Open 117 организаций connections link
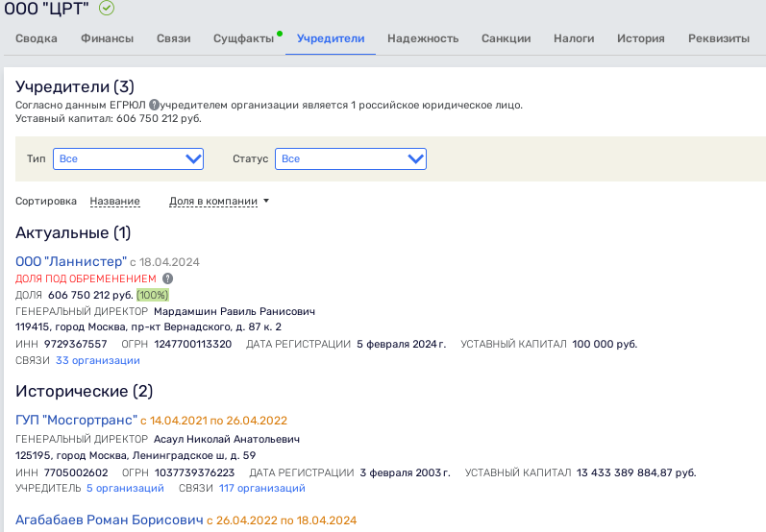Viewport: 766px width, 532px height. click(x=261, y=488)
